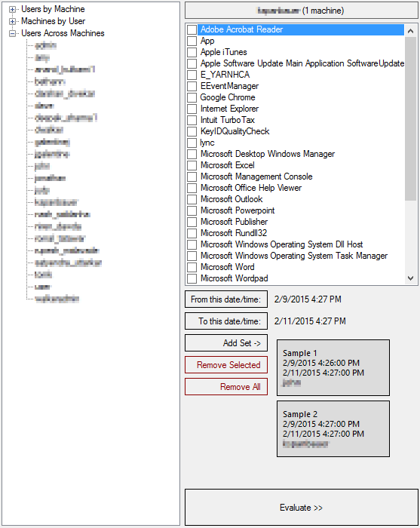420x528 pixels.
Task: Select the Microsoft Word list entry
Action: [228, 267]
